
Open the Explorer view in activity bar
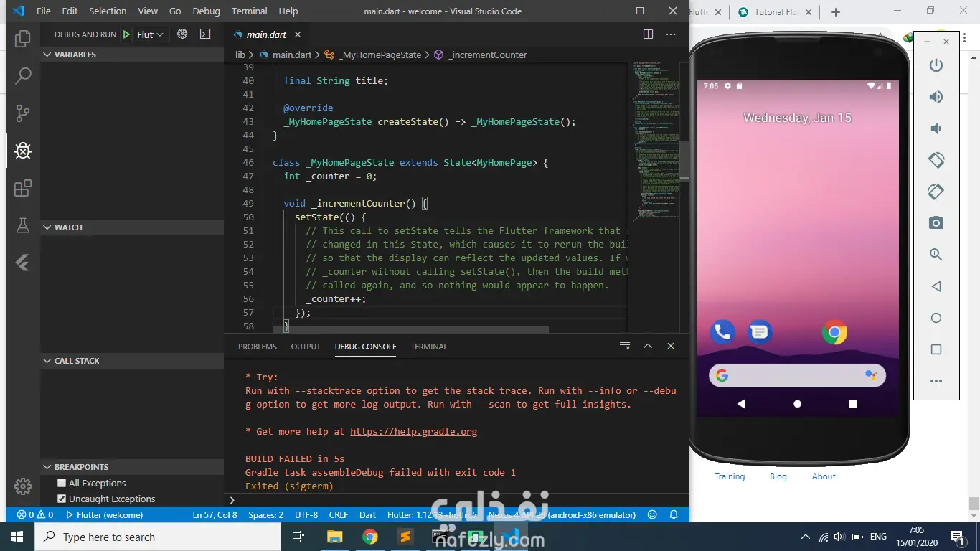pyautogui.click(x=23, y=39)
